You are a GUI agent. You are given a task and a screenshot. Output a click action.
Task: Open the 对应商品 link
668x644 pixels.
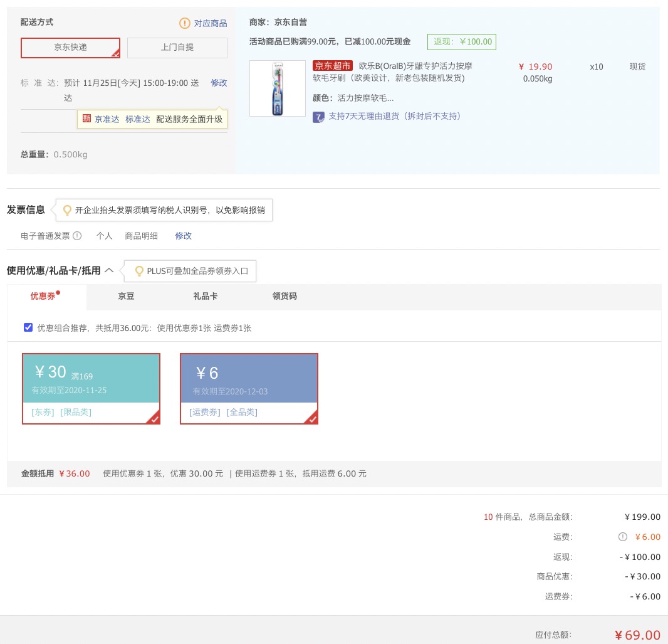point(211,23)
